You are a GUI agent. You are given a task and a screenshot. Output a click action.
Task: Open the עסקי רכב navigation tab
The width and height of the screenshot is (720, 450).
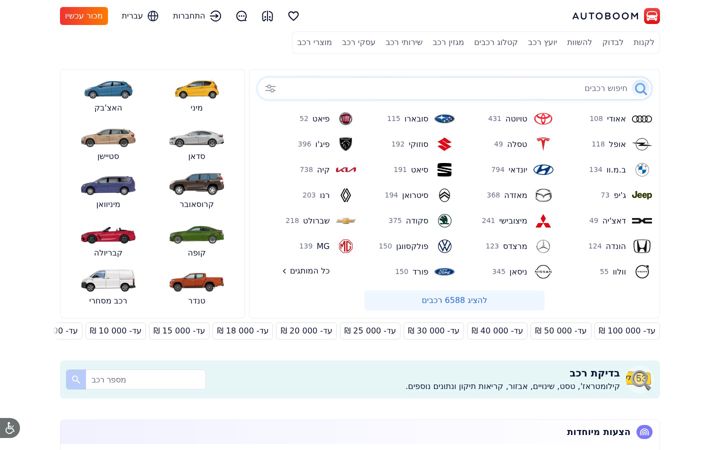[359, 42]
